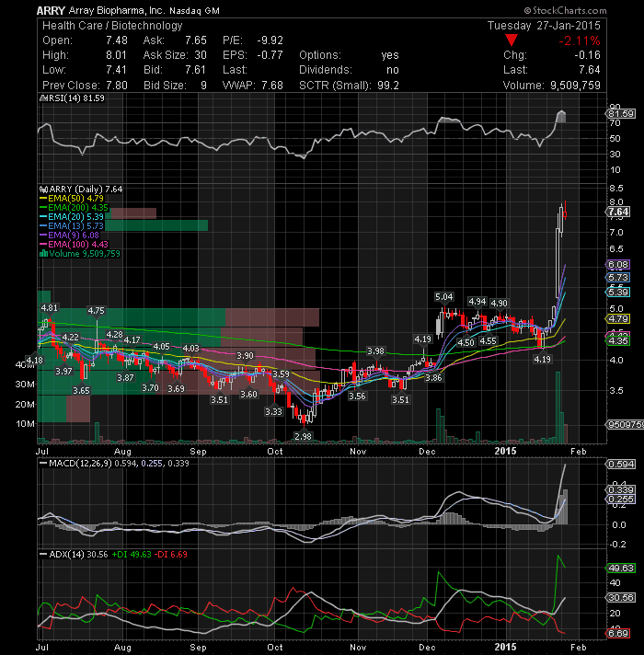Click the Low value 7.41

[x=116, y=70]
